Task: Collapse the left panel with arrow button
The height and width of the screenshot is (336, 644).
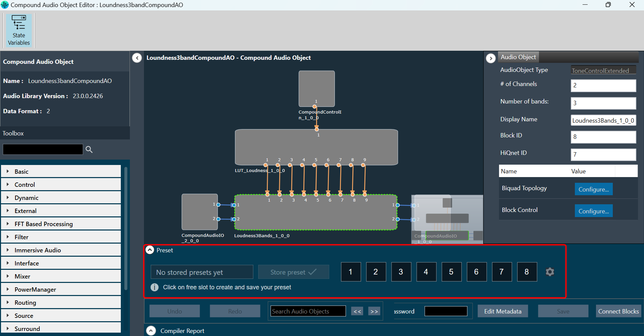Action: 137,58
